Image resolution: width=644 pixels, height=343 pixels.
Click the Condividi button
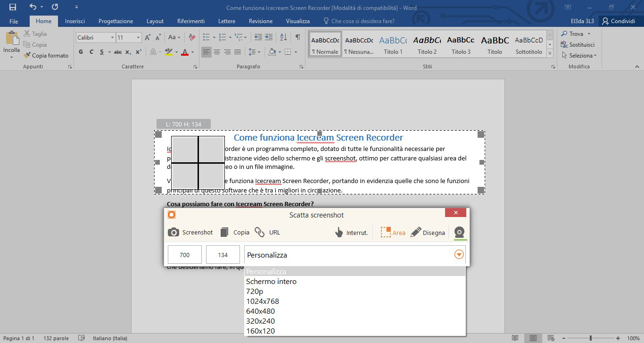point(618,21)
